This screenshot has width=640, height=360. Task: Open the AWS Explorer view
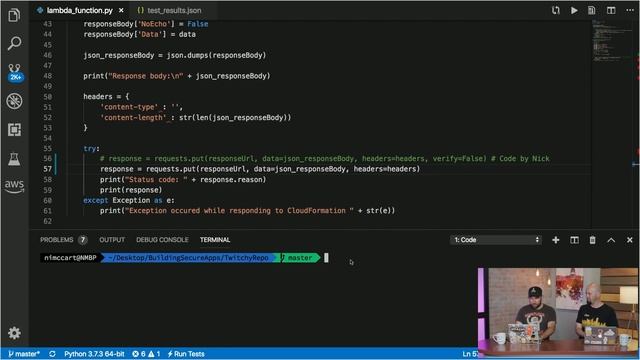coord(14,186)
